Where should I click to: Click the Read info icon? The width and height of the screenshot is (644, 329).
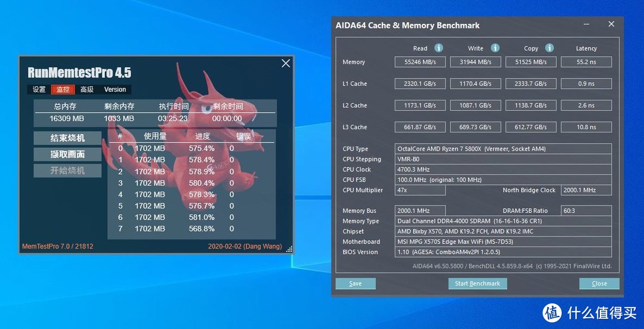[438, 48]
